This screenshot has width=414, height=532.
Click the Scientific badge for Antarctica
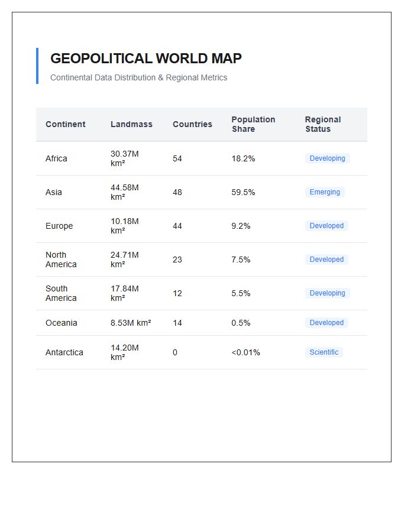pyautogui.click(x=324, y=352)
